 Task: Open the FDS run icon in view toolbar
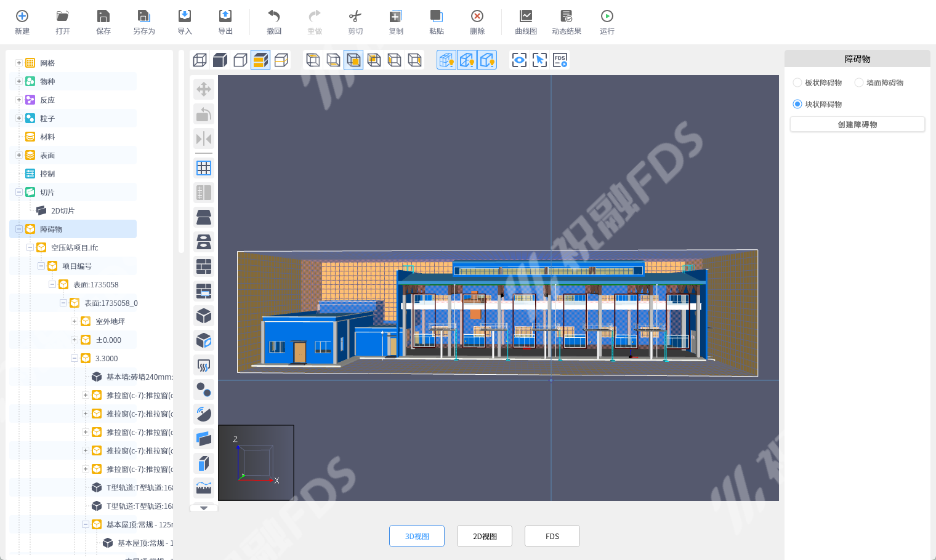pyautogui.click(x=560, y=60)
